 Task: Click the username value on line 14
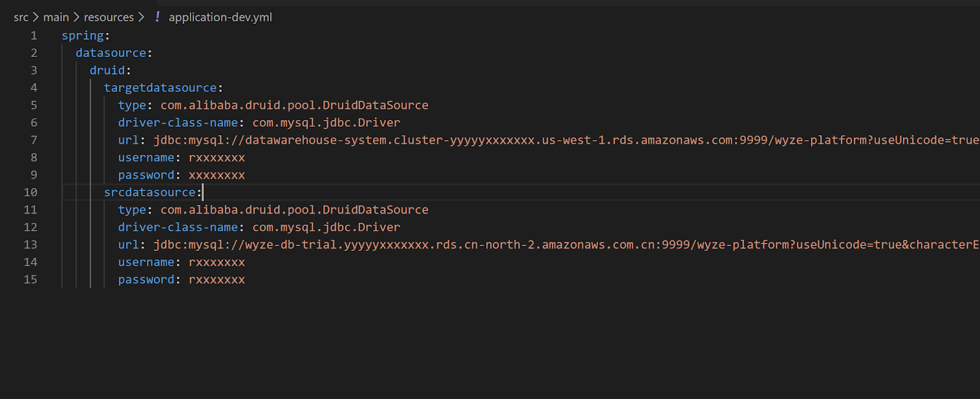[x=217, y=262]
